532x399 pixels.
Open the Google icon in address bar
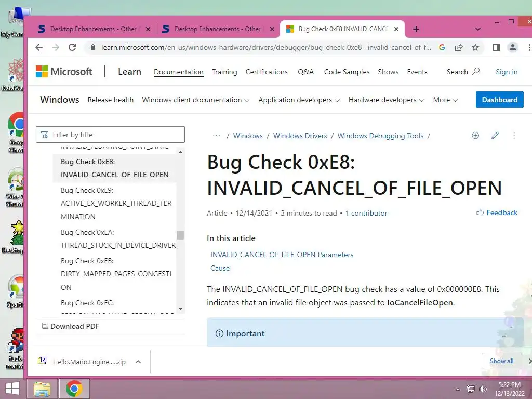point(442,47)
